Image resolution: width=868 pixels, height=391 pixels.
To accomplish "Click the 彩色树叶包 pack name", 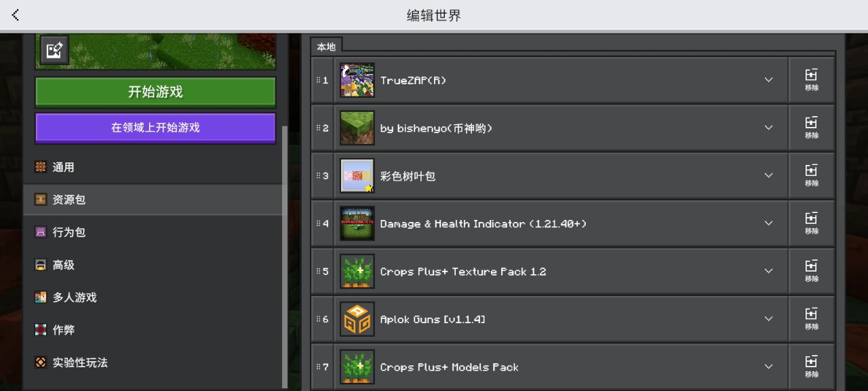I will pos(408,176).
